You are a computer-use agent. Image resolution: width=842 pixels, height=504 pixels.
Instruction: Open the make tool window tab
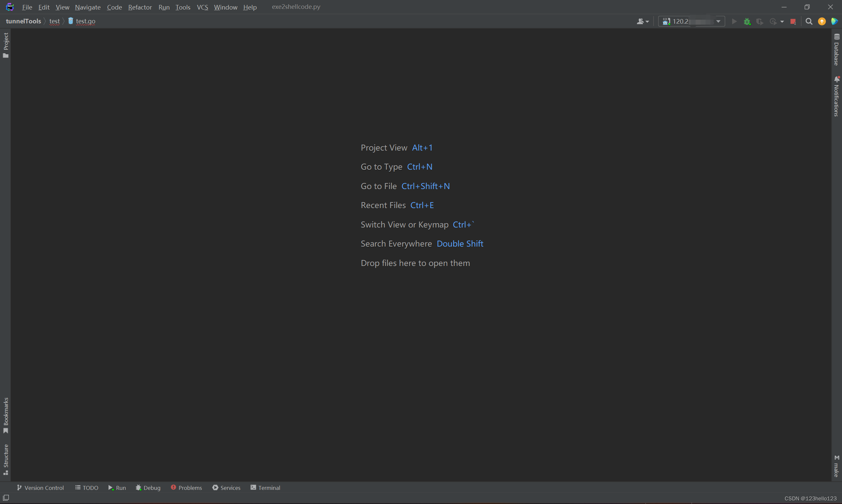[836, 466]
